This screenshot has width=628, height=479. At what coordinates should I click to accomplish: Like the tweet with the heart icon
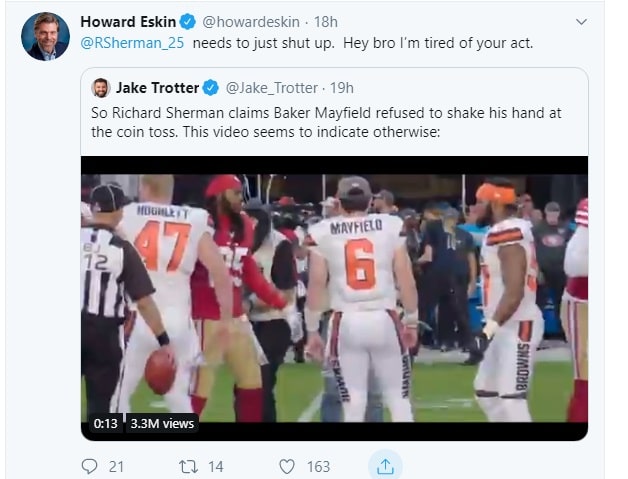pyautogui.click(x=287, y=465)
